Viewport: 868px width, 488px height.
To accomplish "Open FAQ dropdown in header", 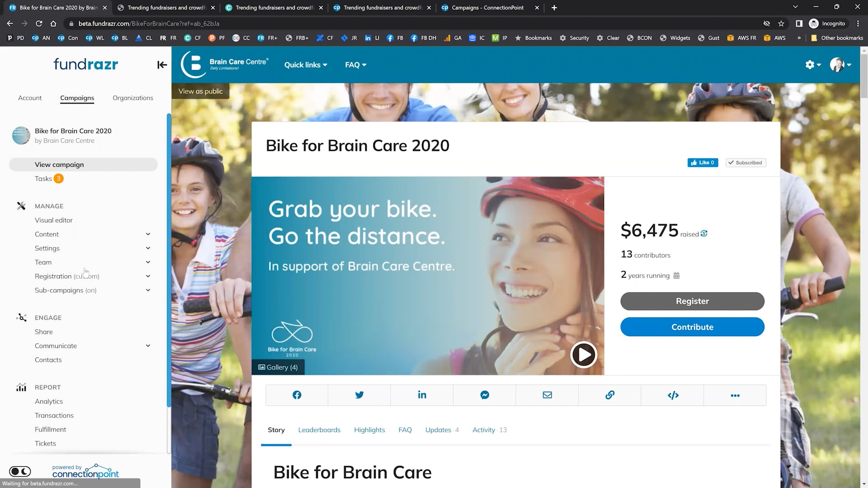I will pyautogui.click(x=356, y=65).
